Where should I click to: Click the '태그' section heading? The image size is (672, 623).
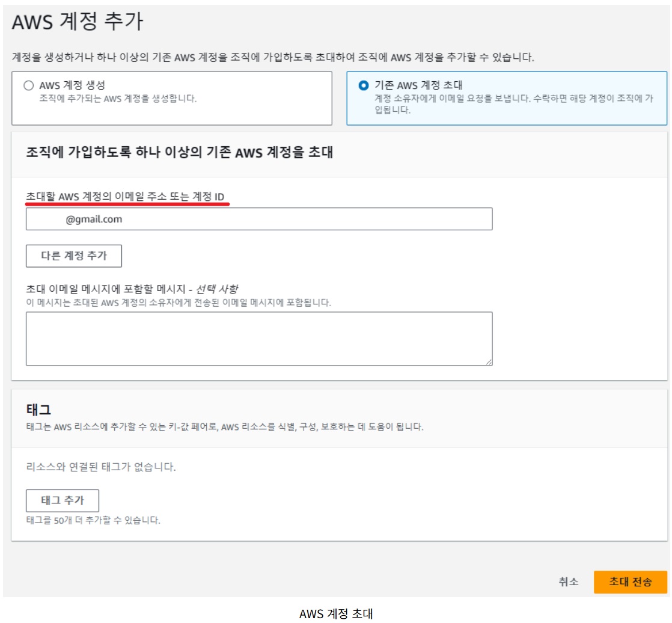tap(38, 410)
